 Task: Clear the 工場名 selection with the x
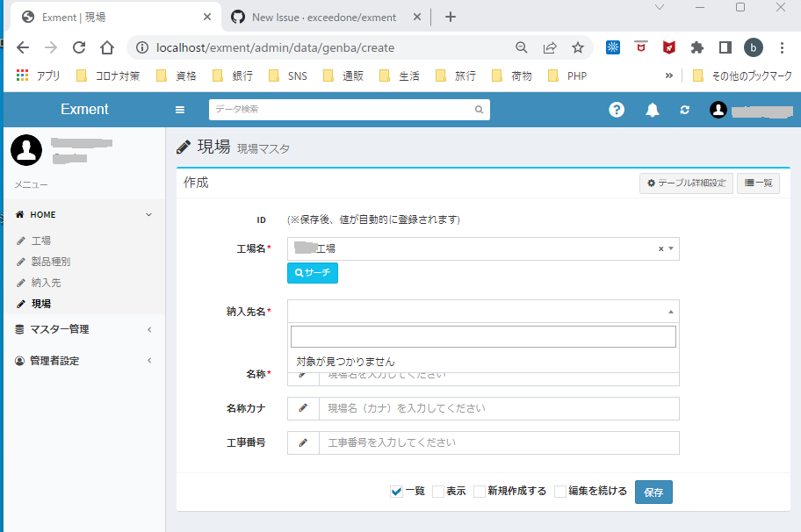[660, 248]
